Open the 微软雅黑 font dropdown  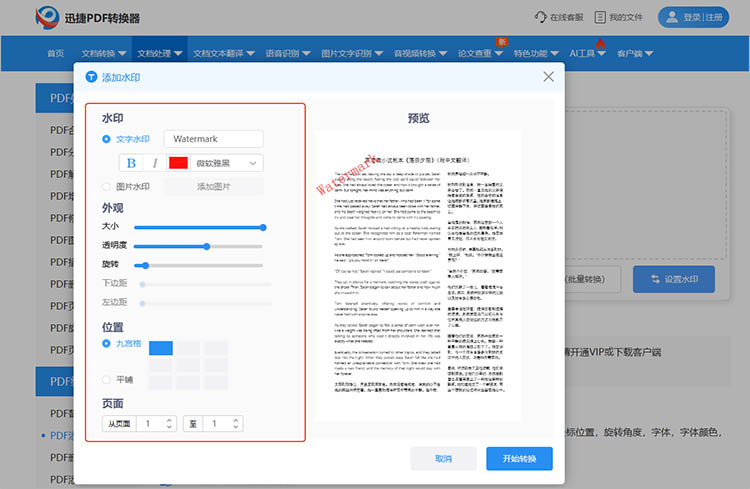227,163
